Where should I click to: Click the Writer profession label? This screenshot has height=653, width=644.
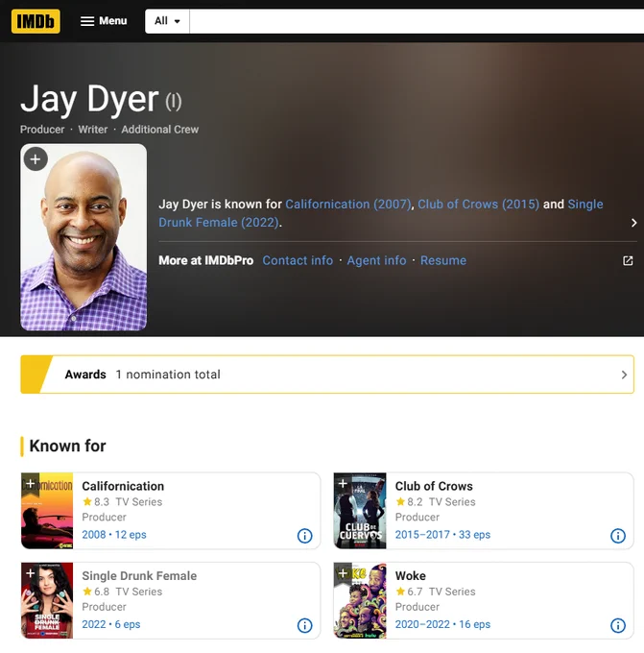click(93, 130)
